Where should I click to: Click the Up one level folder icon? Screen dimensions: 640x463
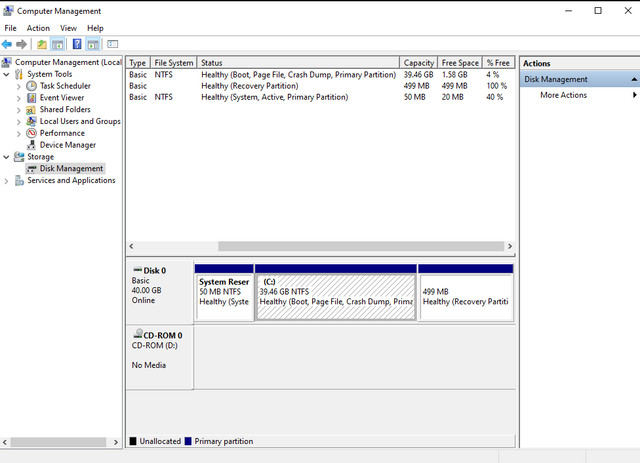point(42,44)
